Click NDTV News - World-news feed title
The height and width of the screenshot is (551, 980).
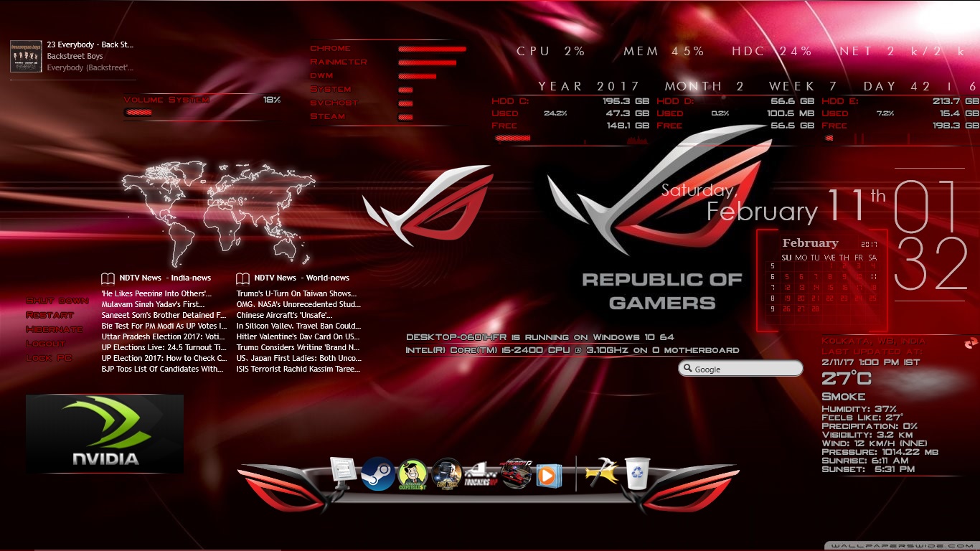click(302, 278)
